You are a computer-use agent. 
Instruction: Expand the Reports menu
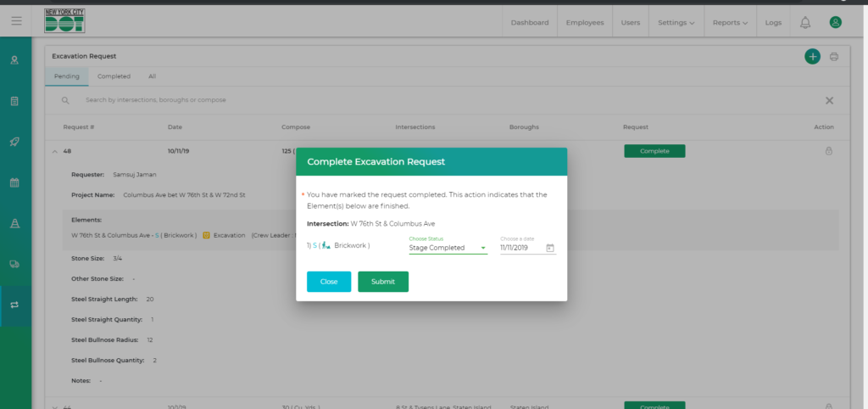[730, 22]
